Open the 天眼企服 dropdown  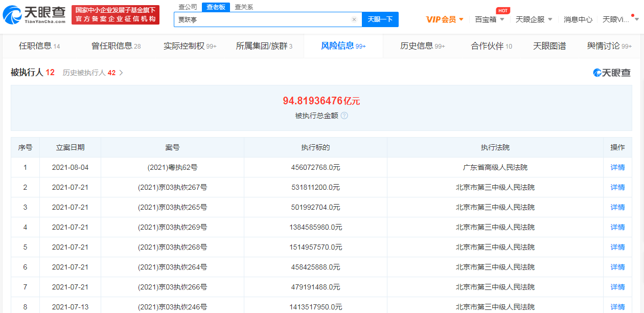click(x=530, y=18)
